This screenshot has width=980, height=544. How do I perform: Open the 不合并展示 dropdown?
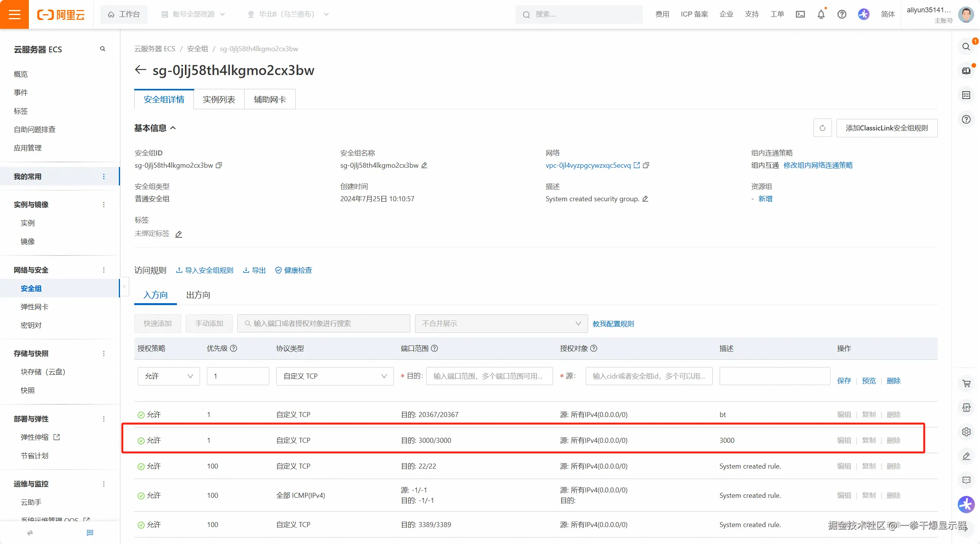501,324
